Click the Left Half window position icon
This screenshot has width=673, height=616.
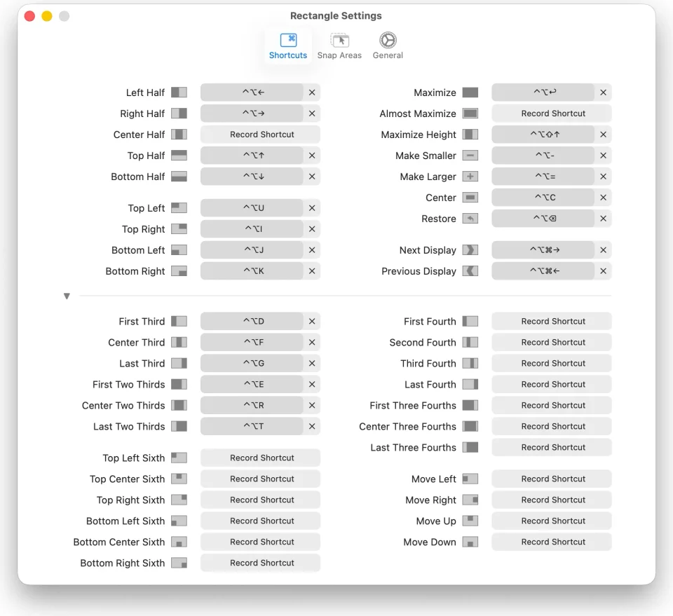[179, 93]
